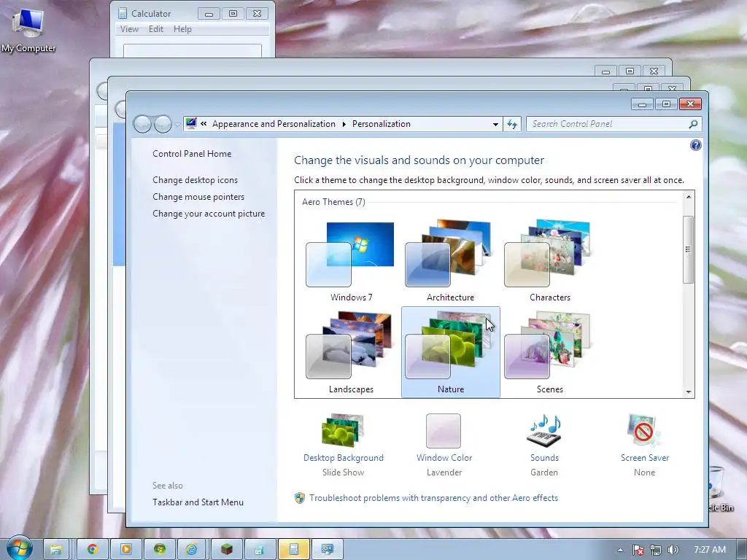The image size is (747, 560).
Task: Click the Desktop Background link text
Action: (344, 458)
